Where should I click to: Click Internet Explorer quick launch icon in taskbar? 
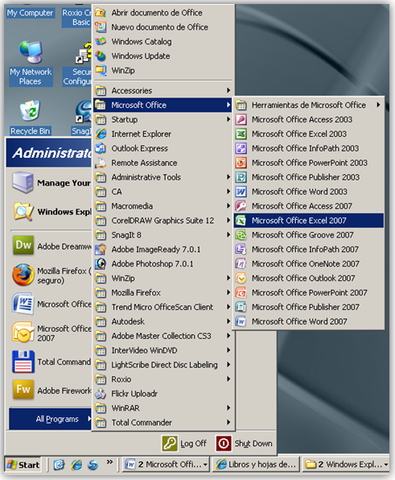[76, 464]
